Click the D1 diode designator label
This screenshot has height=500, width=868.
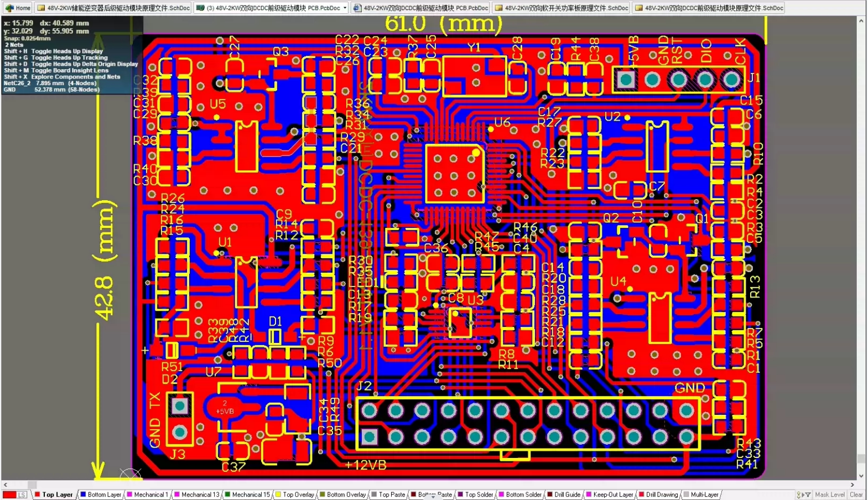pos(276,322)
